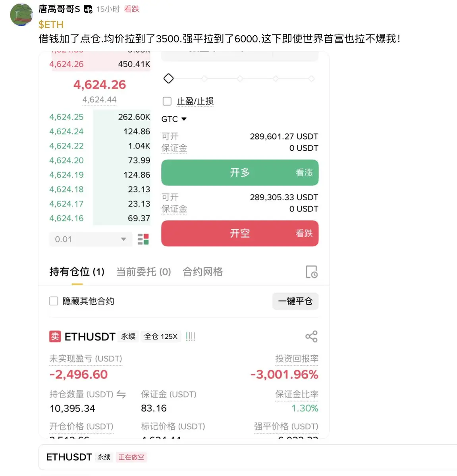Swap the 持仓数量 unit with arrows icon

click(121, 394)
